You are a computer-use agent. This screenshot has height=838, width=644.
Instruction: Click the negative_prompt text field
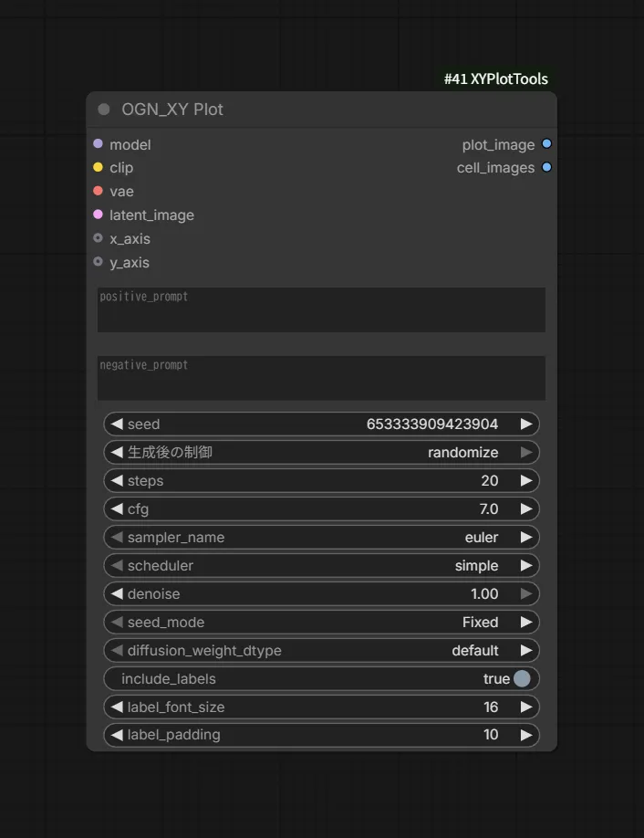321,379
